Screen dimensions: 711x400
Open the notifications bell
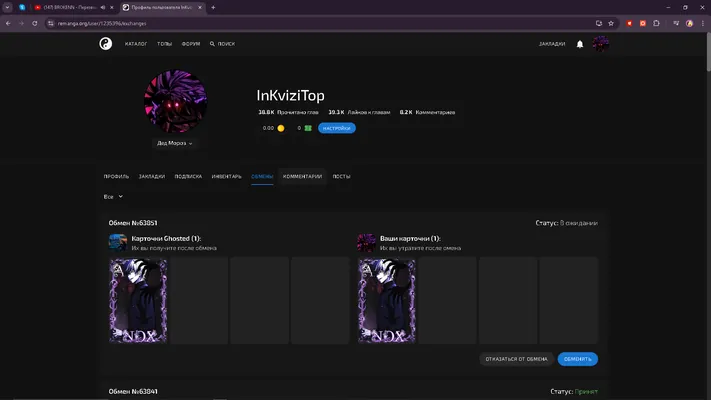click(580, 44)
